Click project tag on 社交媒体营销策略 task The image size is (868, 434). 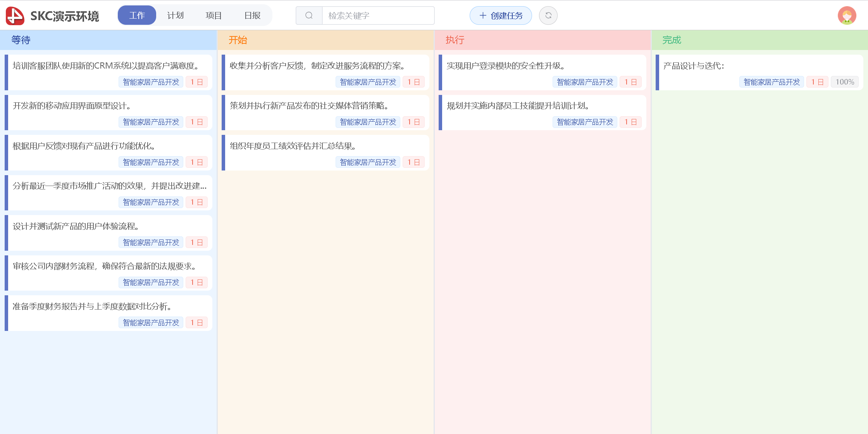(x=368, y=122)
